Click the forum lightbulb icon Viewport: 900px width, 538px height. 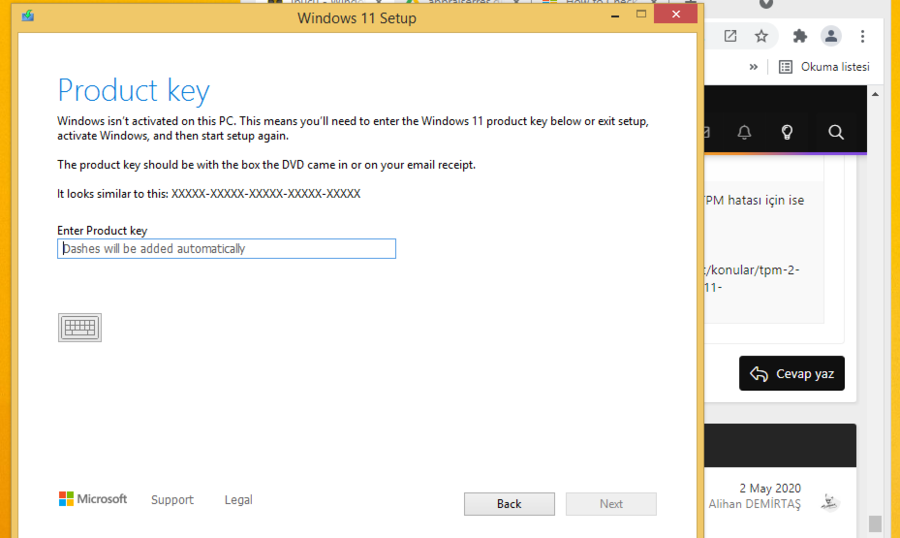[787, 133]
